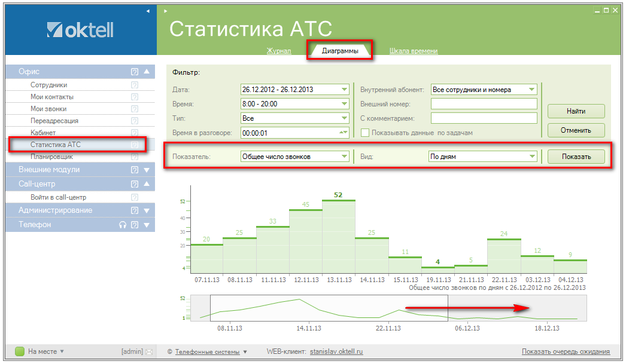
Task: Click the Внешний номер input field
Action: point(484,104)
